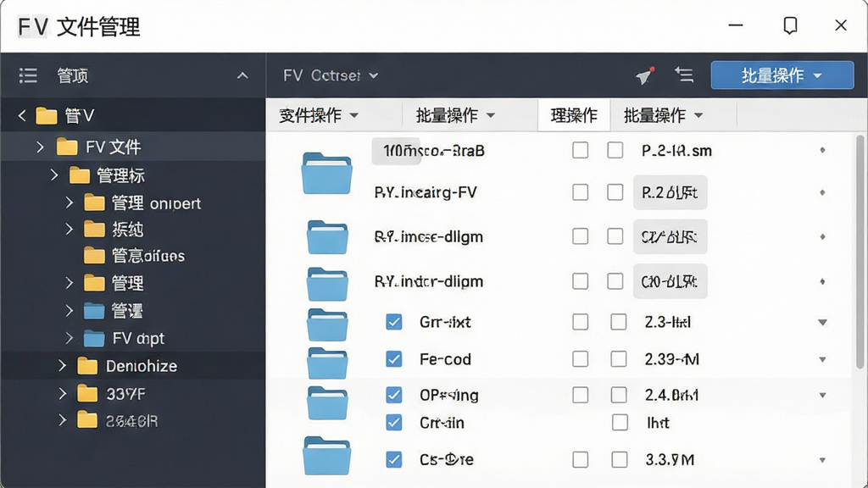Screen dimensions: 868x488
Task: Open the 批量操作 menu next to 变件操作
Action: tap(455, 115)
